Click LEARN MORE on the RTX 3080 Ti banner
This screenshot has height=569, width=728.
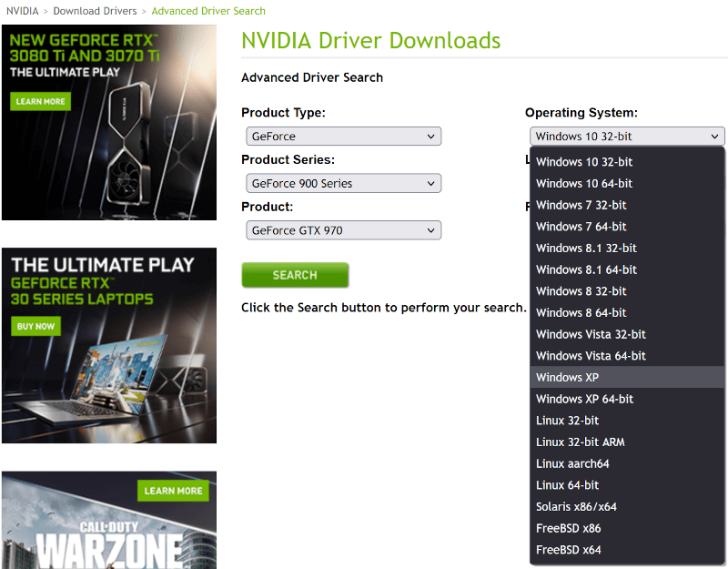(x=39, y=101)
